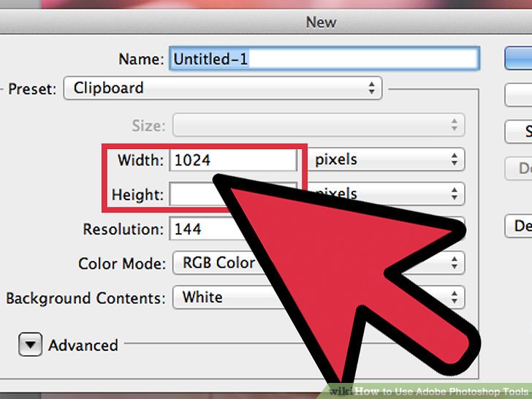Click the greyed-out button starting with D

[518, 168]
